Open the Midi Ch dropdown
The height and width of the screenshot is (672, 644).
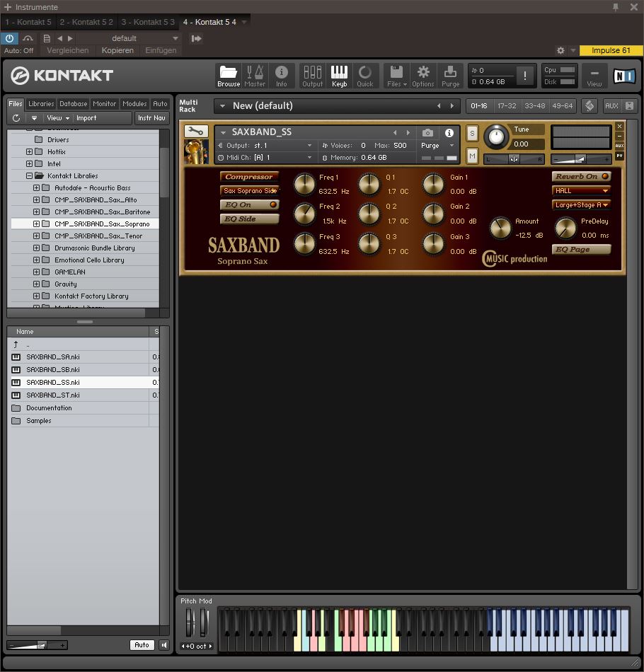[x=265, y=158]
